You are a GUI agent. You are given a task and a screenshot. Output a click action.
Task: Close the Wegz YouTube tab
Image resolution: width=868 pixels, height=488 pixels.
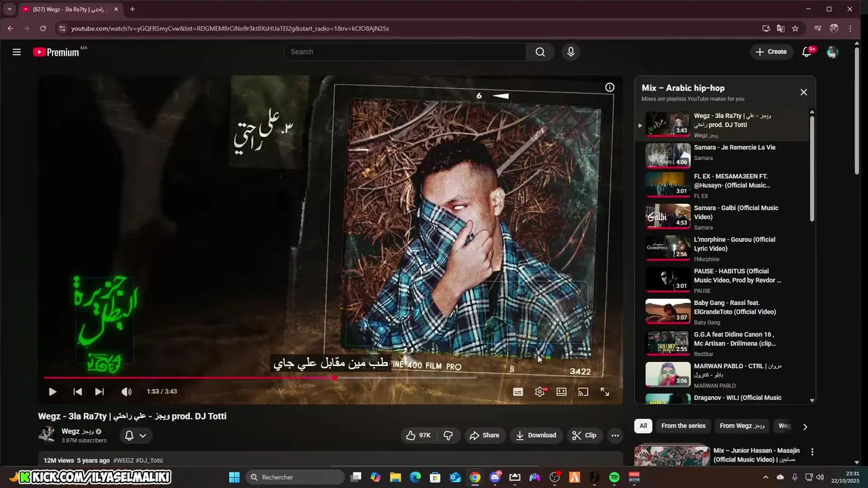click(116, 9)
